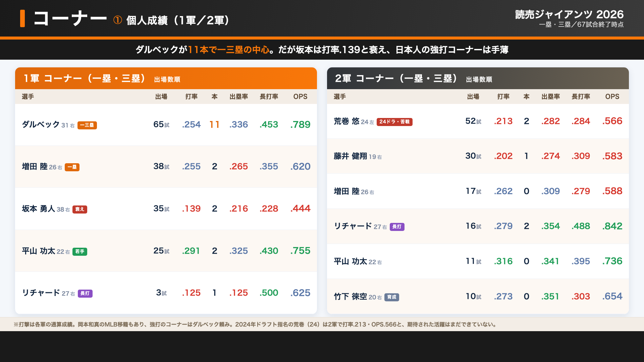Image resolution: width=644 pixels, height=362 pixels.
Task: Click the 2軍 OPS value .842 for リチャード
Action: [x=612, y=226]
